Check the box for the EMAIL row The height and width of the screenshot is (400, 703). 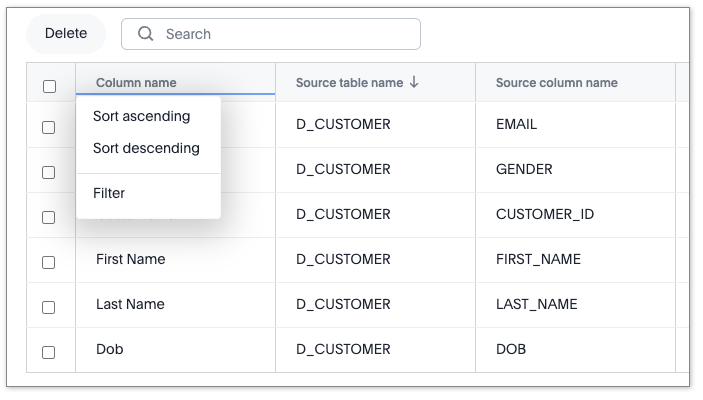click(x=48, y=127)
